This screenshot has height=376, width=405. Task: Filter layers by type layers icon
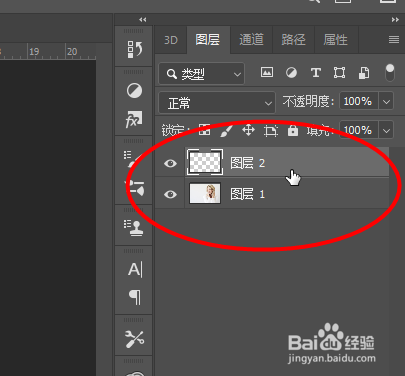tap(316, 73)
